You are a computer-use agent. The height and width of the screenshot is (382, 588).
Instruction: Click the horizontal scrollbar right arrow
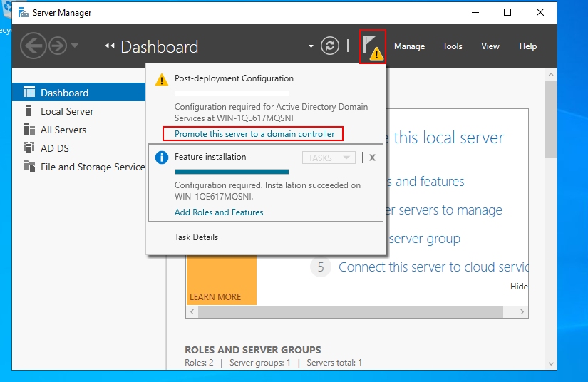pyautogui.click(x=522, y=312)
